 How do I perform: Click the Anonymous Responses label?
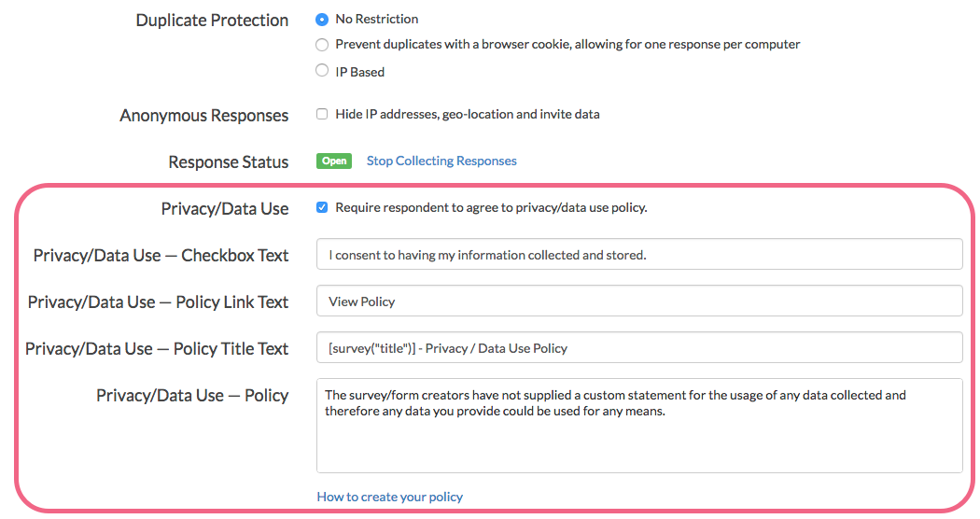click(203, 116)
